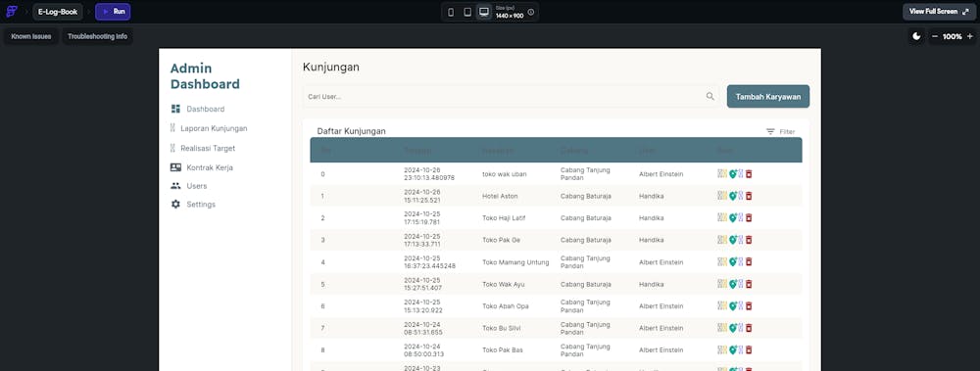The width and height of the screenshot is (980, 371).
Task: Open the Filter icon in Daftar Kunjungan
Action: pyautogui.click(x=770, y=132)
